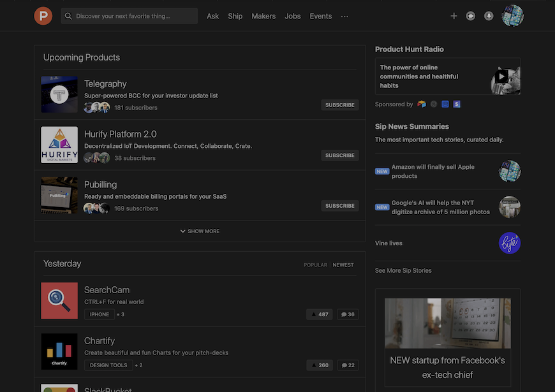Open the Byte logo for Vine lives story
Screen dimensions: 555x392
[509, 243]
